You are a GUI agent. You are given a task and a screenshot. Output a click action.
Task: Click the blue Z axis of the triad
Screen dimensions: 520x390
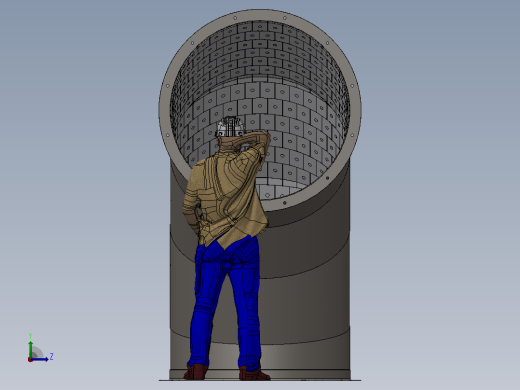click(x=40, y=359)
